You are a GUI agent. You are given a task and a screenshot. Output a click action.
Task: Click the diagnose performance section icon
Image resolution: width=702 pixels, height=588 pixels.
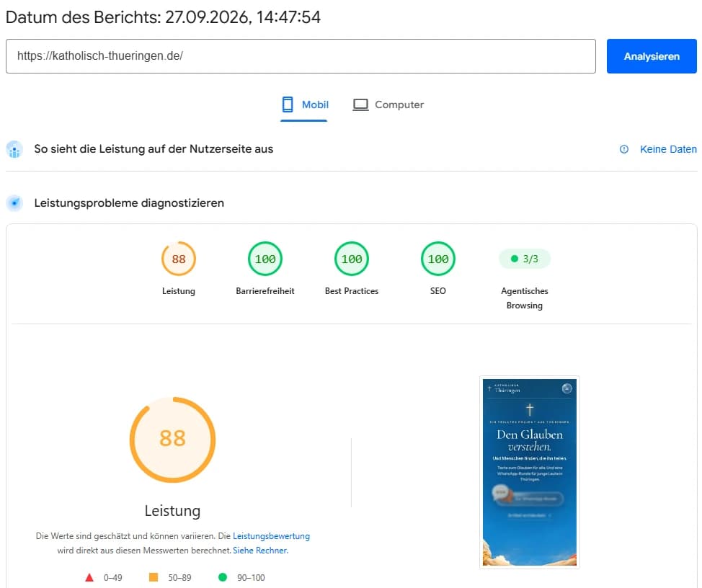pyautogui.click(x=14, y=202)
